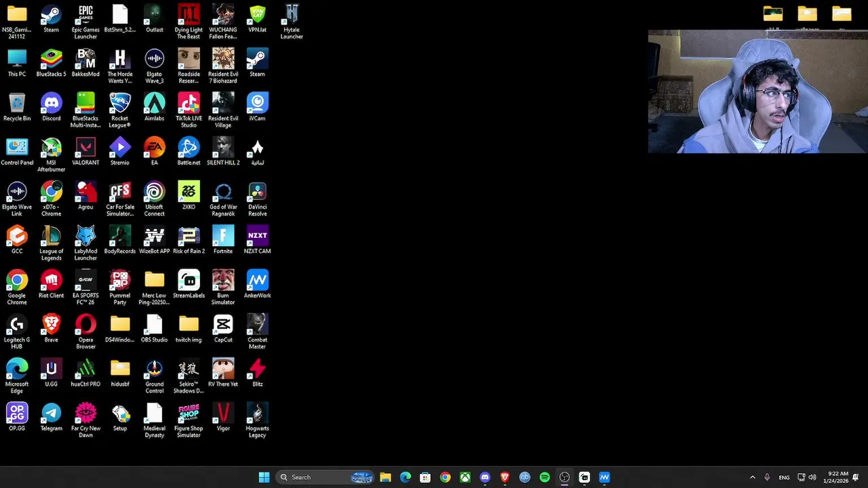The height and width of the screenshot is (488, 868).
Task: Select the Far Cry New Dawn icon
Action: (85, 420)
